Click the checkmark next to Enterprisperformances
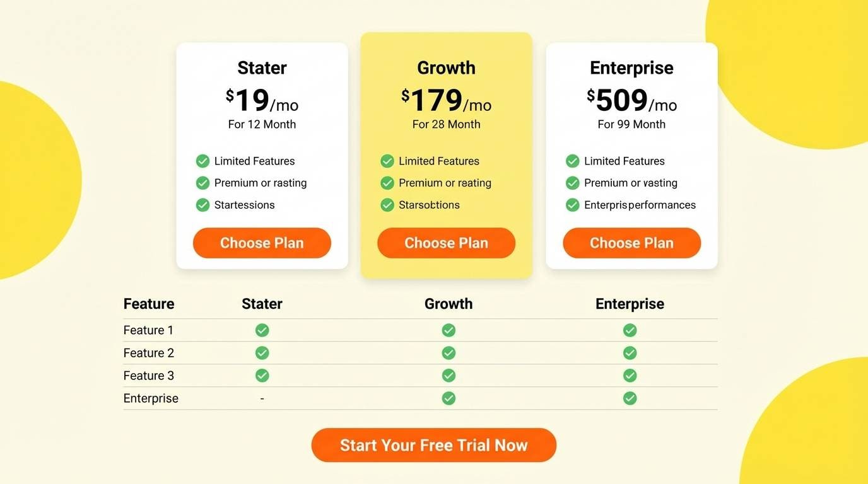The image size is (868, 484). point(572,205)
